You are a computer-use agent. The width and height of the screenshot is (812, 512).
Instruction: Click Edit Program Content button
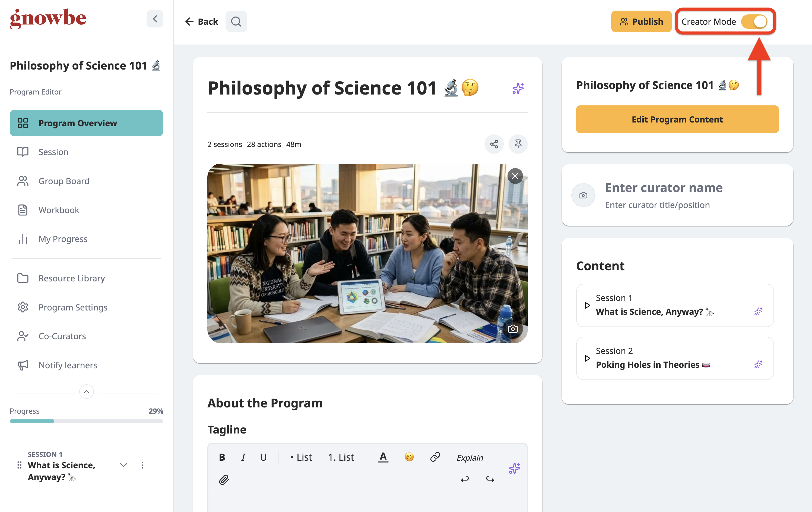point(677,119)
